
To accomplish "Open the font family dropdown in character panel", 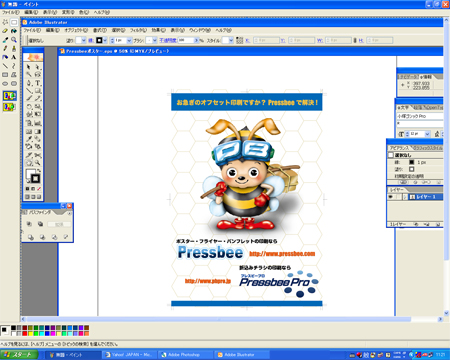I will pyautogui.click(x=420, y=116).
